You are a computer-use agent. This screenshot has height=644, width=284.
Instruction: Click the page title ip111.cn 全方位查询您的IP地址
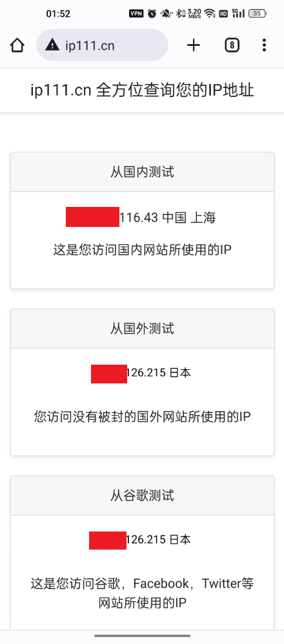[x=142, y=91]
